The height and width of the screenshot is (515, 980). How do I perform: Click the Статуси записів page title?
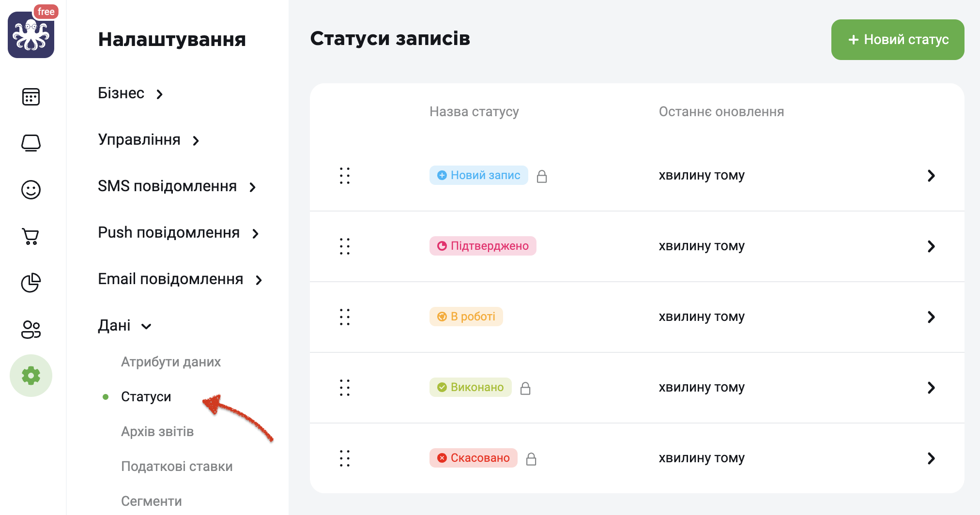pos(390,38)
